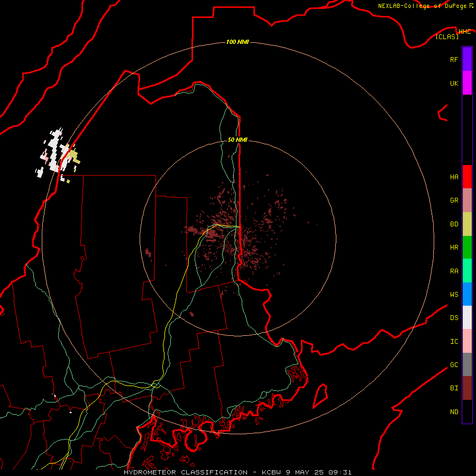Screen dimensions: 476x476
Task: Click the BI legend label
Action: [x=454, y=388]
